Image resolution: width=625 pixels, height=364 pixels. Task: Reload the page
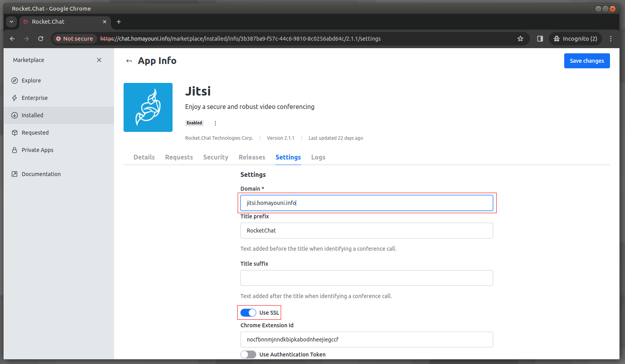click(x=41, y=39)
